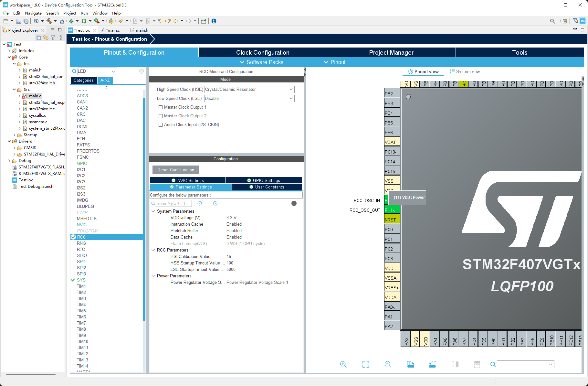Click the PH1 RCC_OSC_OUT pin on chip
588x386 pixels.
[392, 210]
